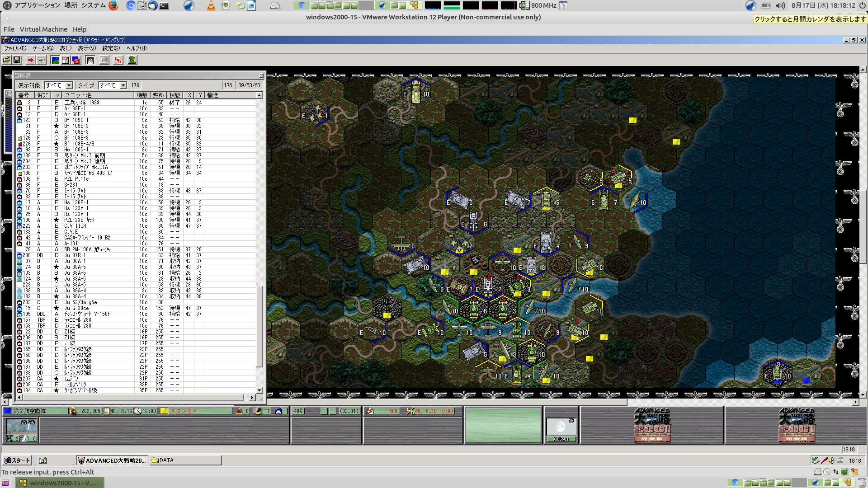Select the チャンス・ヴォート V-156F unit row
This screenshot has width=868, height=488.
click(136, 314)
